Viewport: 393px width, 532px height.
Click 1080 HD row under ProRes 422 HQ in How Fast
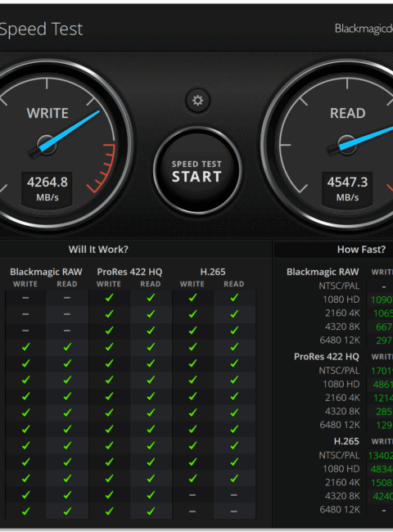point(341,384)
